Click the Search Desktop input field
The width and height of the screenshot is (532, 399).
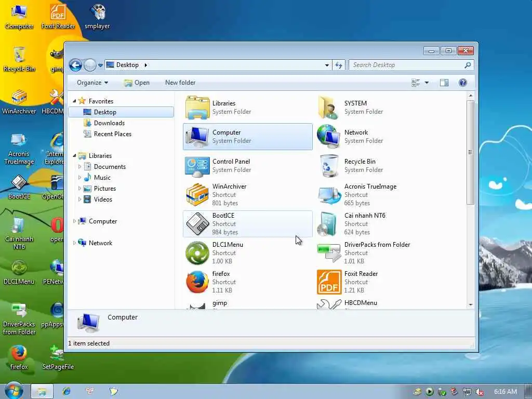[x=407, y=65]
